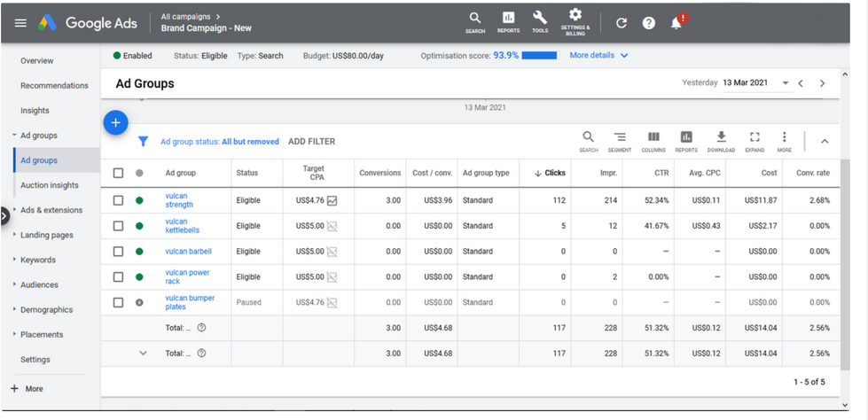The height and width of the screenshot is (420, 868).
Task: Open the Segment table option
Action: click(620, 142)
